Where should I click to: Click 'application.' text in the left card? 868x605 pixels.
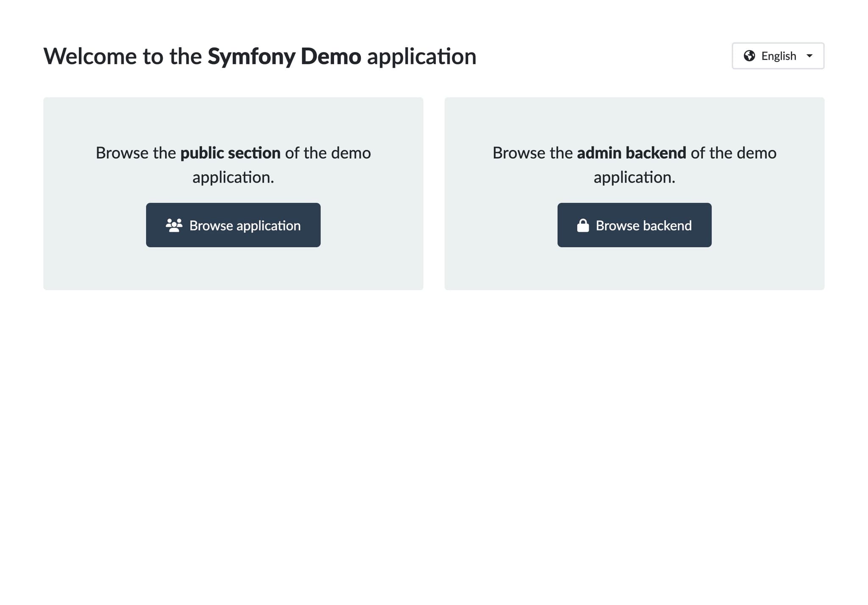click(x=233, y=177)
